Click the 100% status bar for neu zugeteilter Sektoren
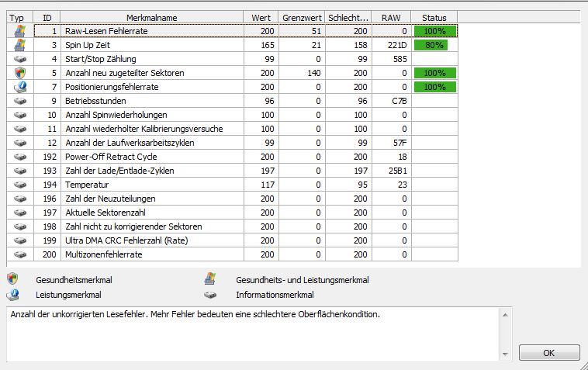 tap(435, 73)
